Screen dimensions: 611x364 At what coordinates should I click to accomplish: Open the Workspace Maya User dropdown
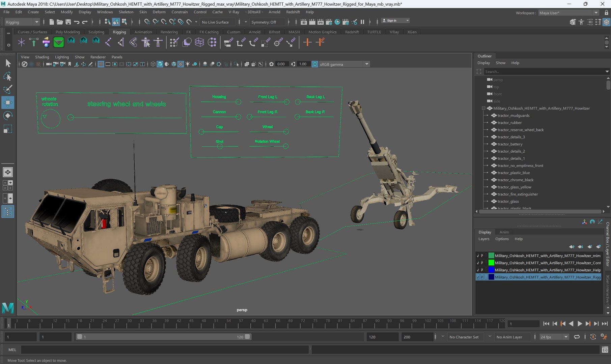coord(568,13)
